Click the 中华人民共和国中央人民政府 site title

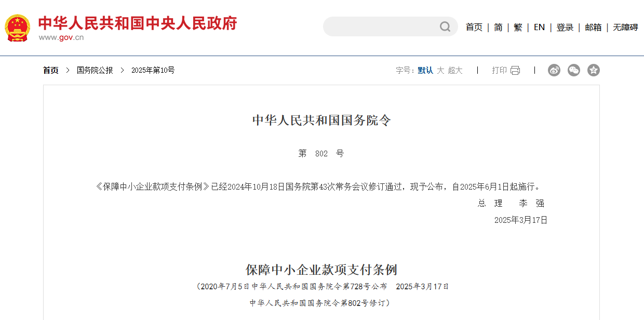[138, 23]
